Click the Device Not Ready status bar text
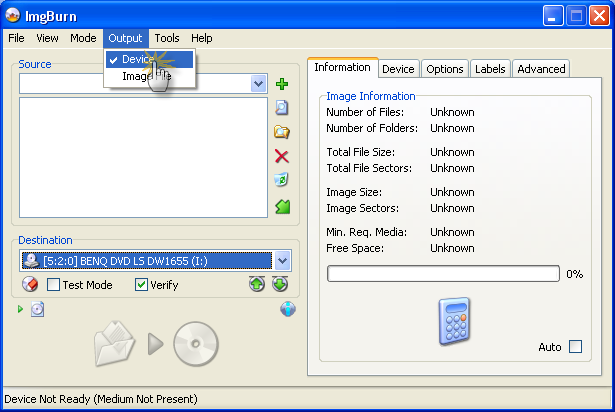Viewport: 615px width, 412px height. 101,399
